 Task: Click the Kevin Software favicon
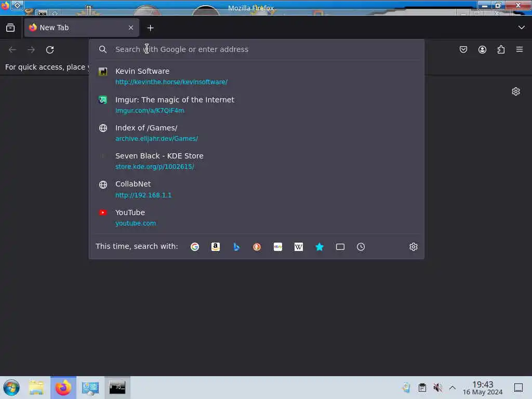(103, 72)
